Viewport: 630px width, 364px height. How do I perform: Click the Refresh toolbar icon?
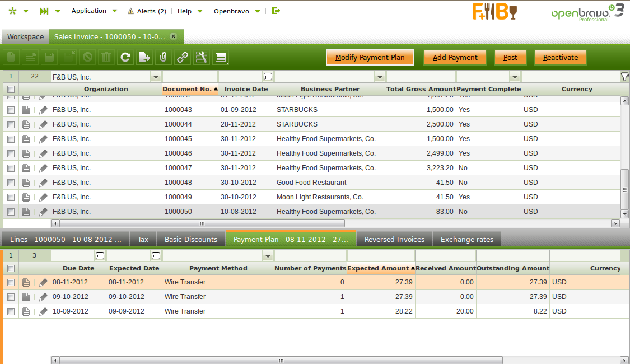[x=125, y=57]
